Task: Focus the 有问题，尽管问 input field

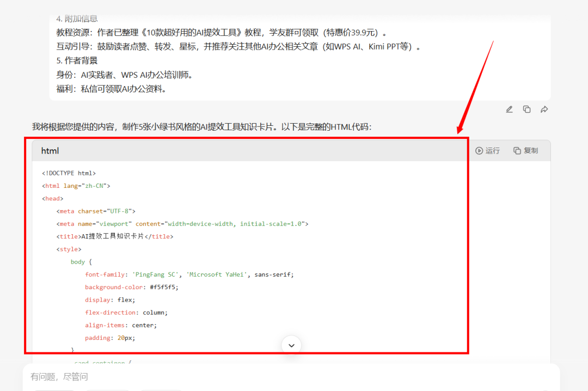Action: [291, 376]
